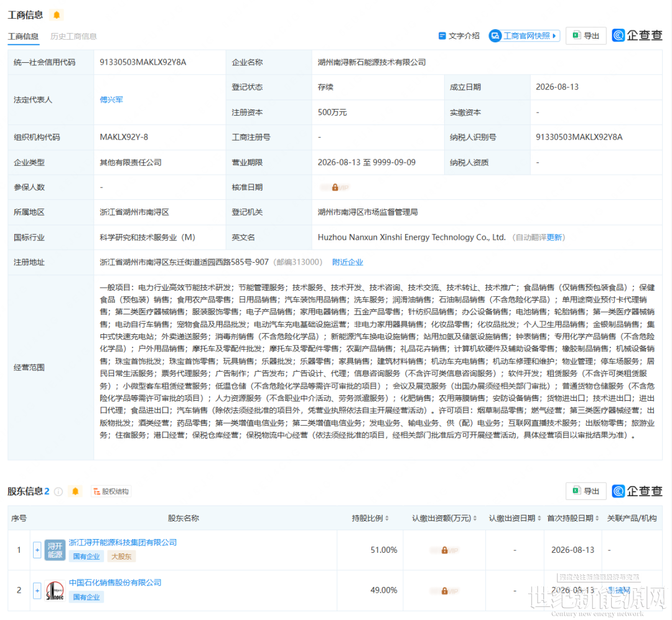Click company name 湖州南浔新石能源技术有限公司
Screen dimensions: 672x620
pyautogui.click(x=371, y=62)
